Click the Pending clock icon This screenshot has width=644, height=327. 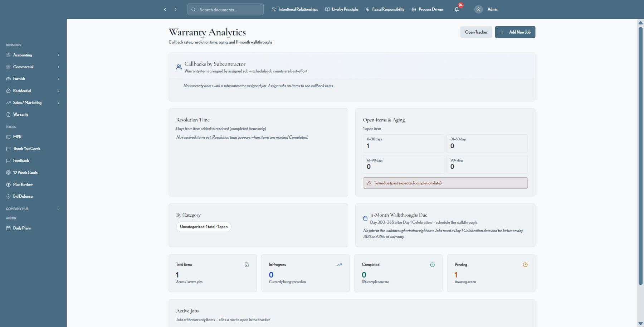(x=525, y=265)
